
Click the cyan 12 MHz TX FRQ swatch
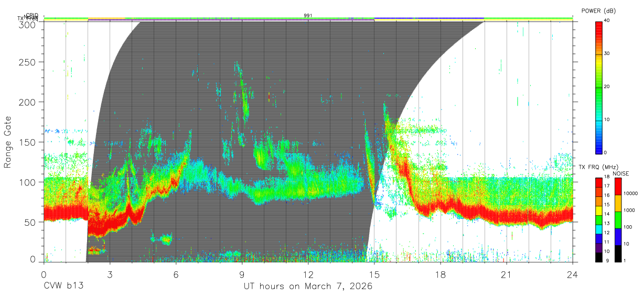pyautogui.click(x=598, y=229)
